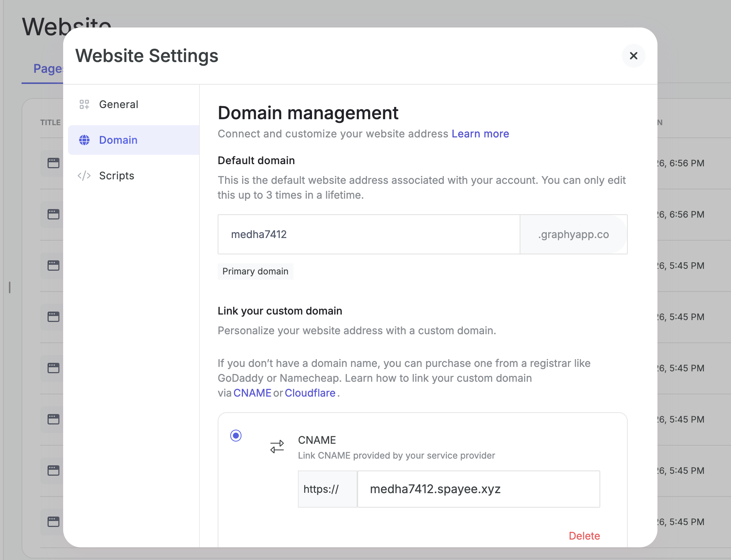Click the Domain globe icon
Viewport: 731px width, 560px height.
(84, 140)
